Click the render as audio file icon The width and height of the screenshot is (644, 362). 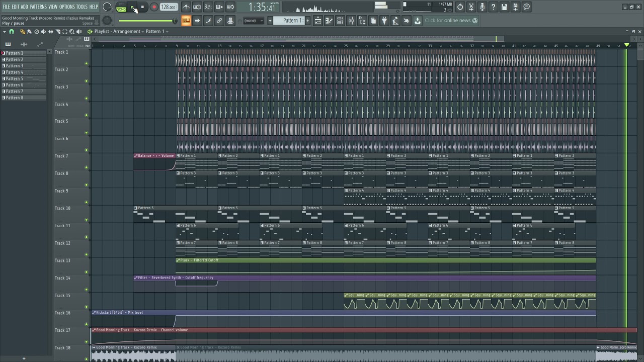point(515,7)
